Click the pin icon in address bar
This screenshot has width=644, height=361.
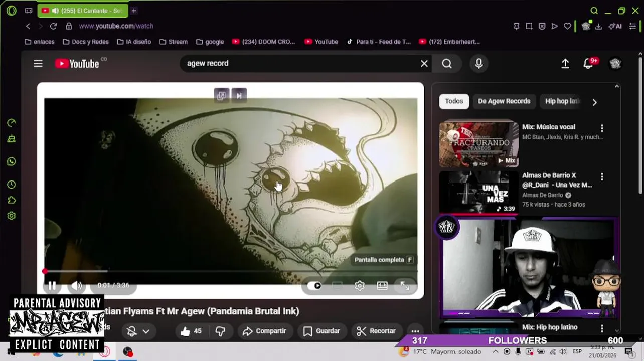(x=516, y=26)
